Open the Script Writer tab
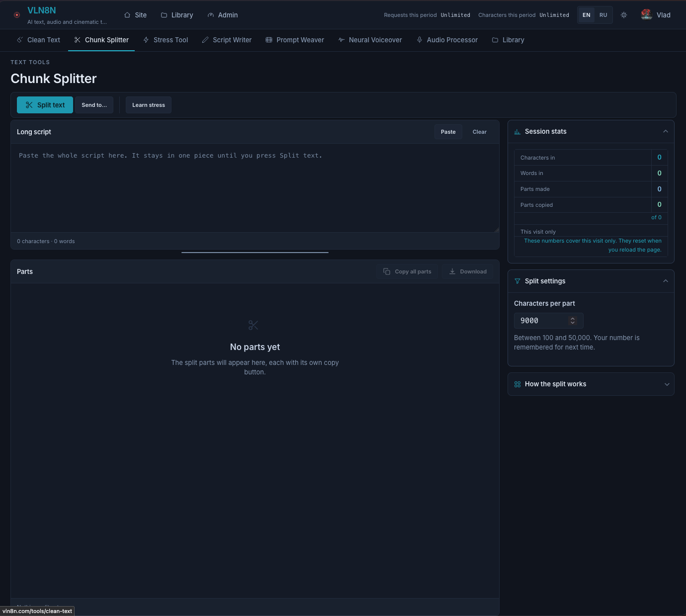686x616 pixels. (227, 40)
